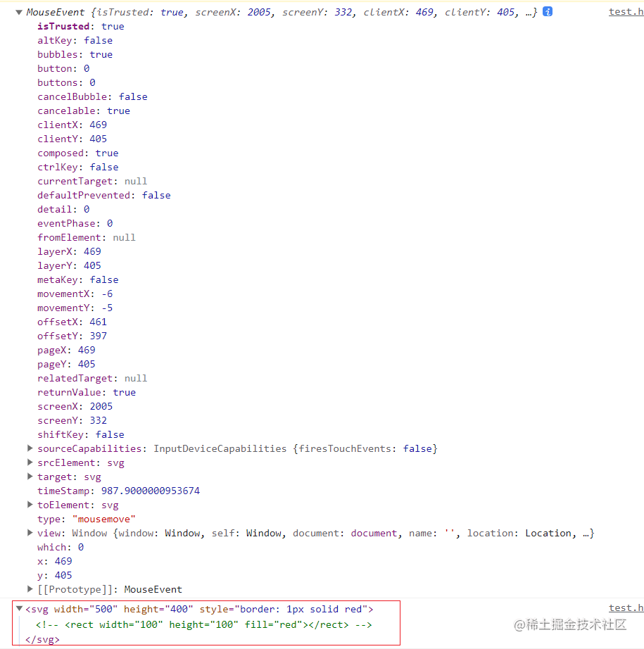
Task: Expand the target property
Action: pyautogui.click(x=30, y=477)
